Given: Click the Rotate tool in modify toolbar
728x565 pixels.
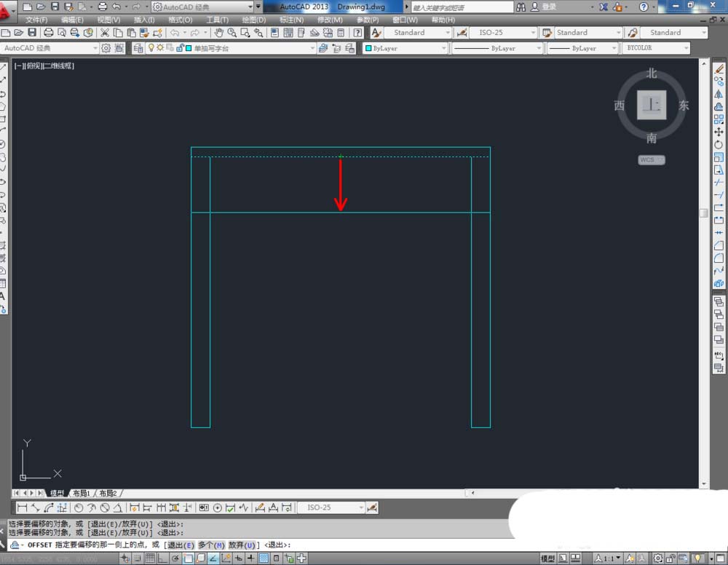Looking at the screenshot, I should pyautogui.click(x=719, y=144).
